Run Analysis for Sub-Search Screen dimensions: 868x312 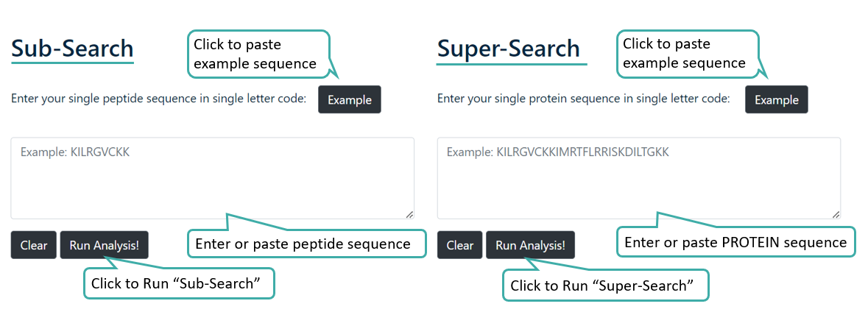coord(104,245)
